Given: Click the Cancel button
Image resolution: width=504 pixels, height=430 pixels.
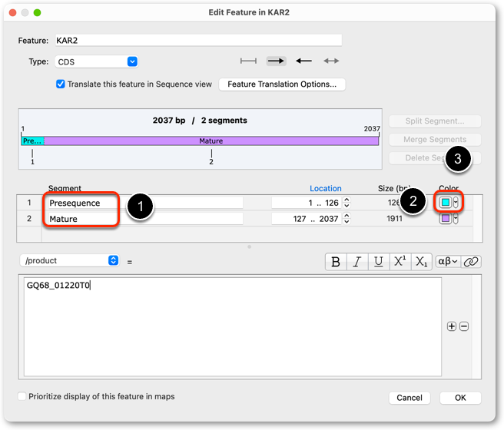Looking at the screenshot, I should coord(409,398).
